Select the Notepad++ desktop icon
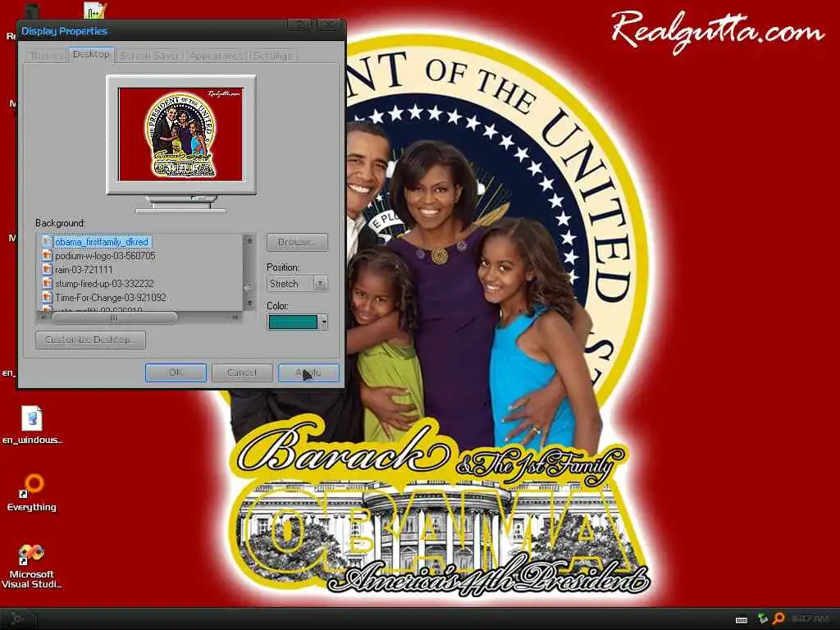This screenshot has width=840, height=630. [95, 10]
